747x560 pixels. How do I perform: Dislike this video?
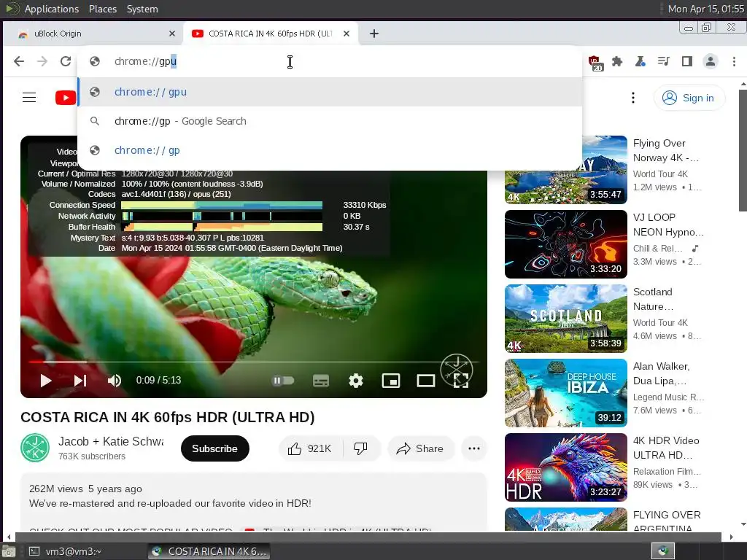point(361,448)
